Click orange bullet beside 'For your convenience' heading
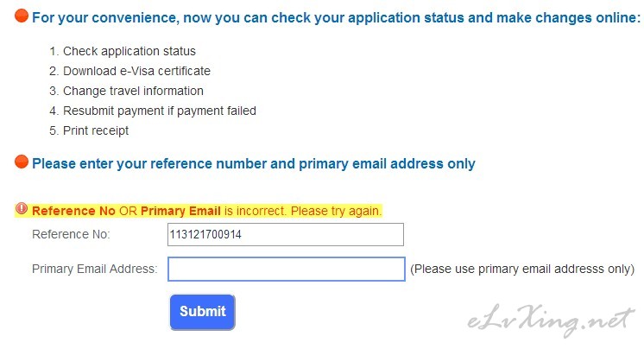 click(22, 16)
